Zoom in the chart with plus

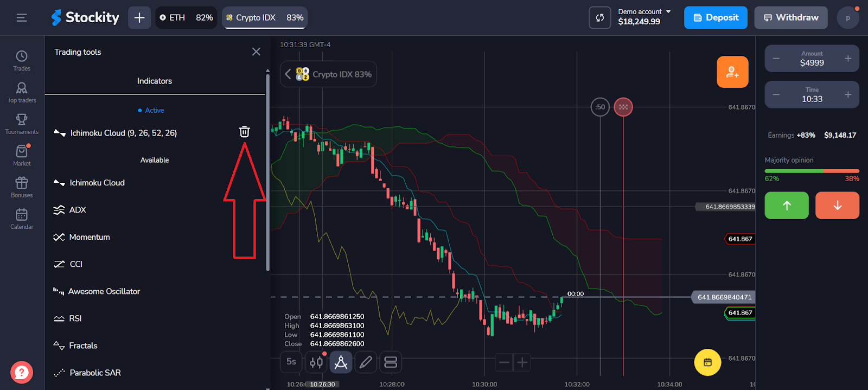click(x=522, y=362)
